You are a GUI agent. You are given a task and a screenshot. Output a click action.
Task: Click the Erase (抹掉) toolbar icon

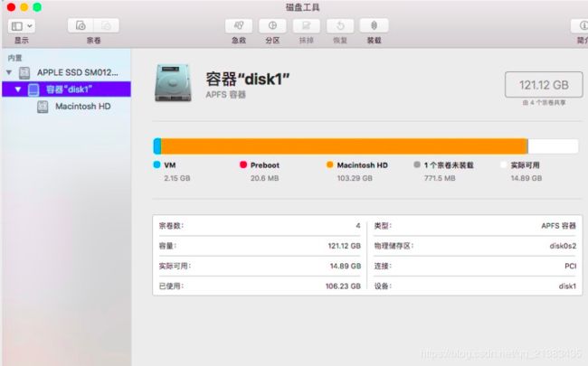(x=307, y=25)
